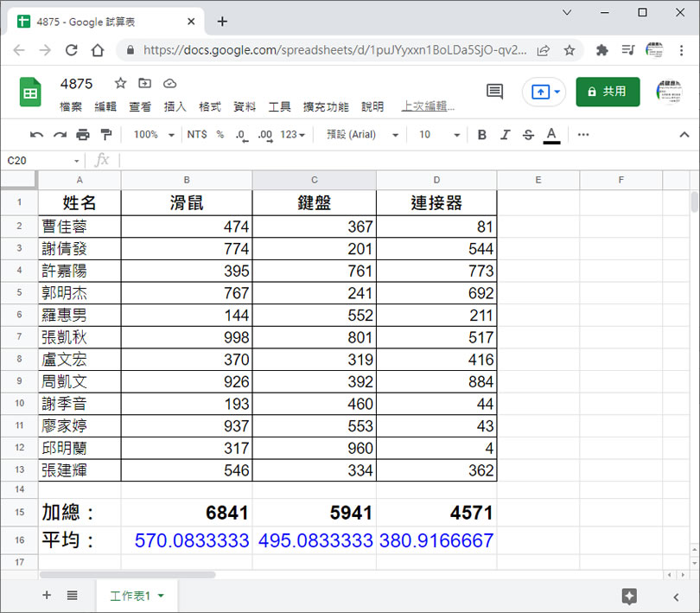
Task: Collapse the menus with the up chevron
Action: tap(684, 135)
